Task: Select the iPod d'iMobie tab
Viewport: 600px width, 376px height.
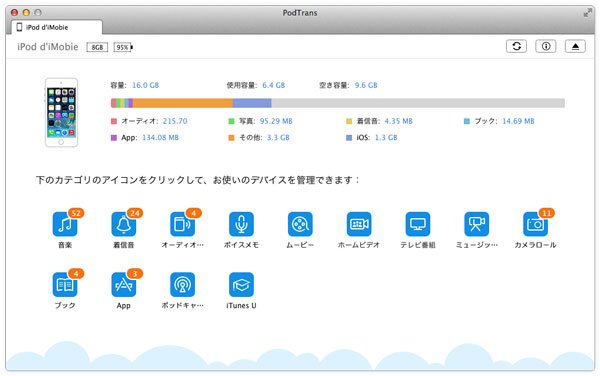Action: (x=57, y=27)
